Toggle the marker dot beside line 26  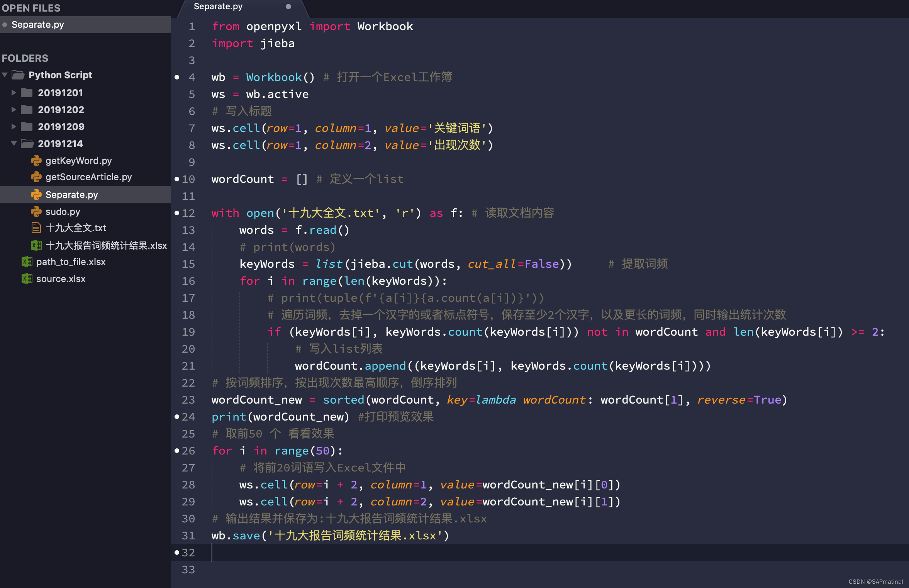pos(177,450)
